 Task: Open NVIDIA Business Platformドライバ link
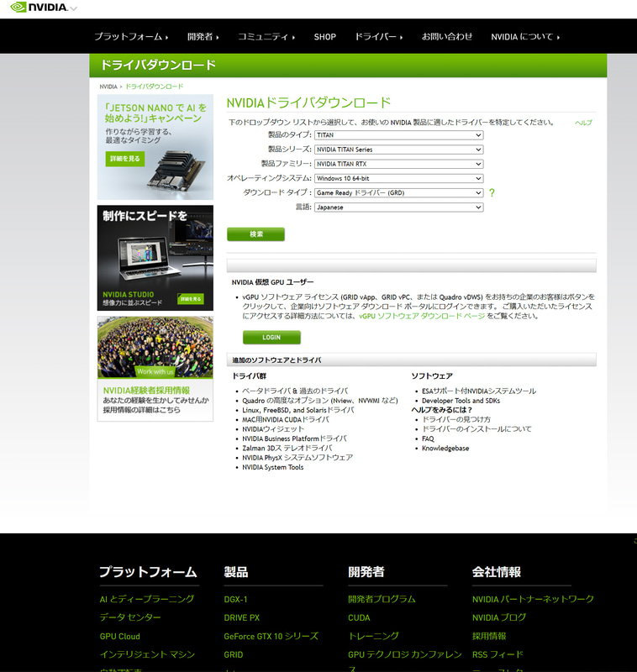[x=294, y=438]
